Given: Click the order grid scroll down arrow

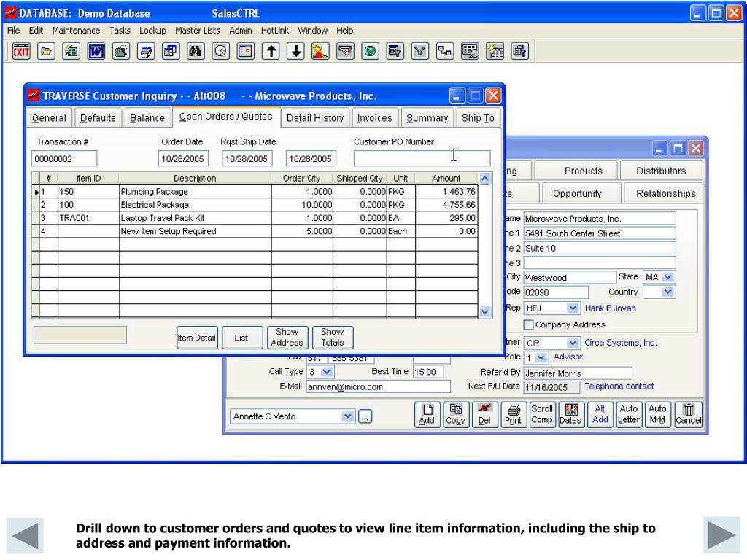Looking at the screenshot, I should [485, 312].
